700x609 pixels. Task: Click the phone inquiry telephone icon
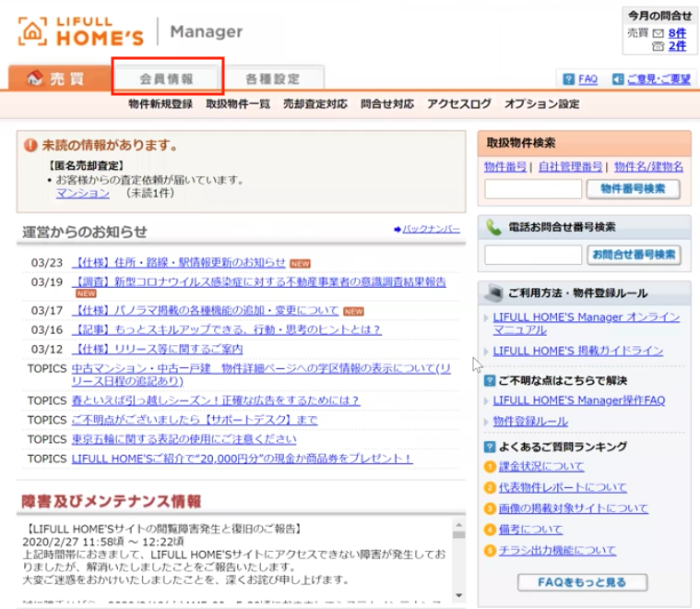pyautogui.click(x=658, y=46)
